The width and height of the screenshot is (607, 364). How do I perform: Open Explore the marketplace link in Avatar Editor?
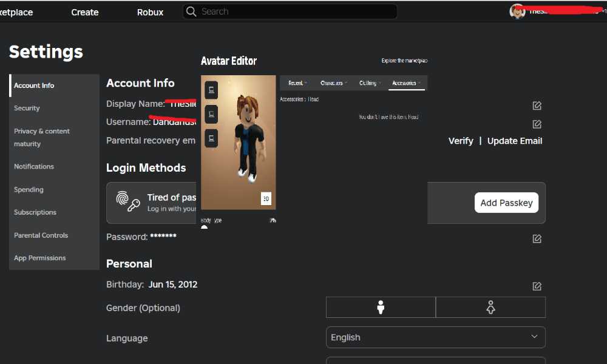point(404,60)
